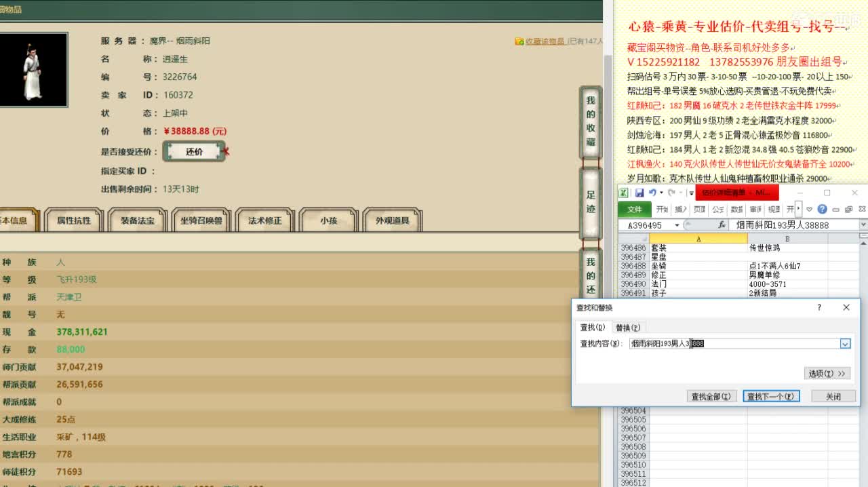The image size is (868, 487).
Task: Click the 帮派 value 天津卫
Action: pos(69,297)
